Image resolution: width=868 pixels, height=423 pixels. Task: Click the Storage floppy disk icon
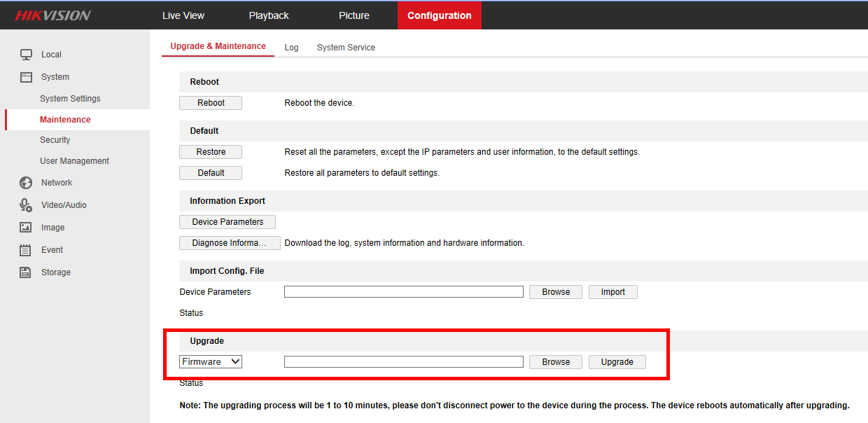click(26, 272)
